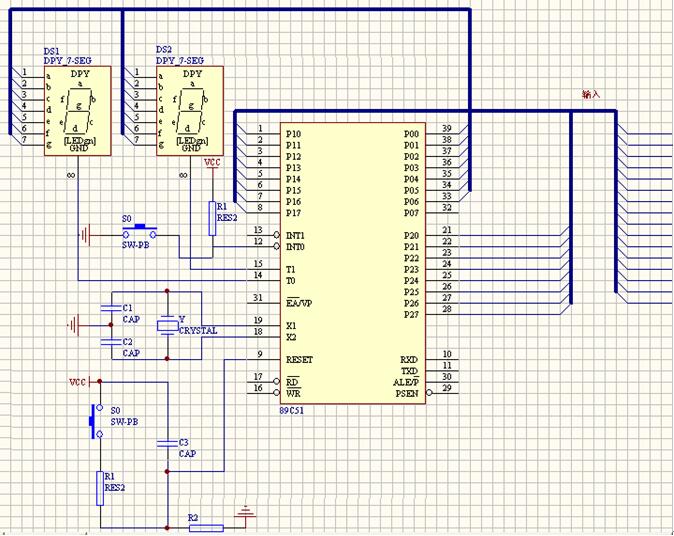674x536 pixels.
Task: Click the INT0 pin label
Action: click(295, 247)
